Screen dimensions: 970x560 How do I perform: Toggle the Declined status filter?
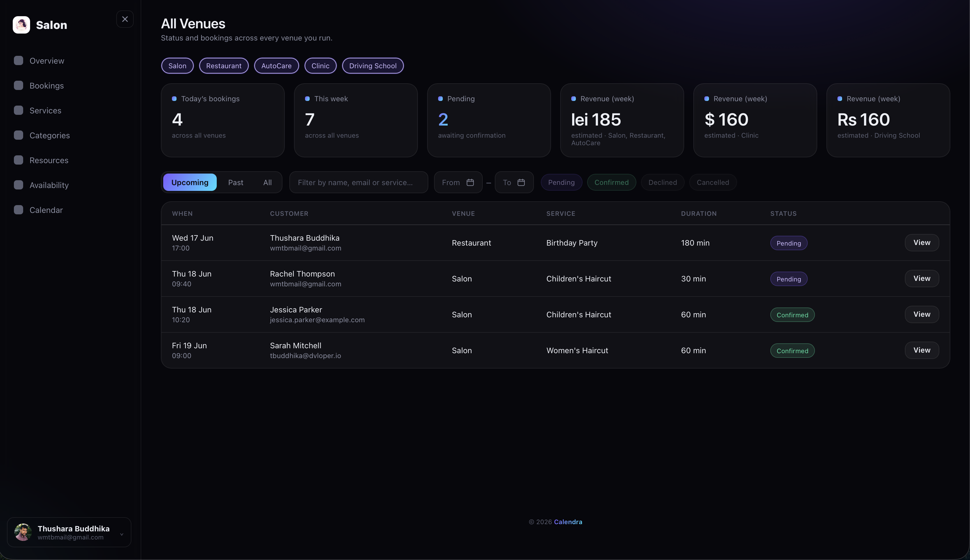click(x=663, y=182)
